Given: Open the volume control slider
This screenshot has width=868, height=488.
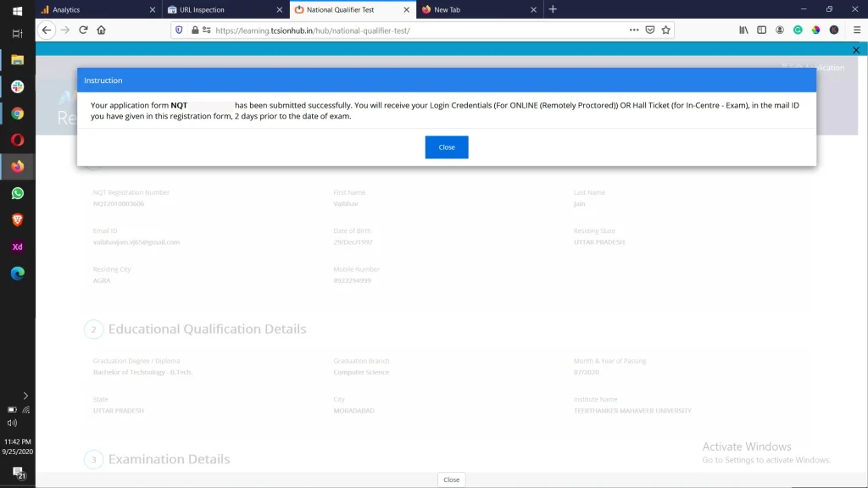Looking at the screenshot, I should pos(12,423).
